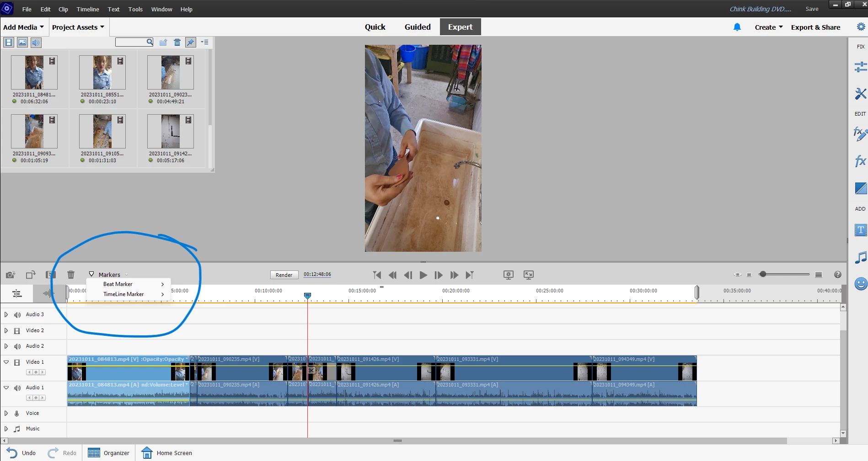868x461 pixels.
Task: Open the Applied Effects panel
Action: (860, 134)
